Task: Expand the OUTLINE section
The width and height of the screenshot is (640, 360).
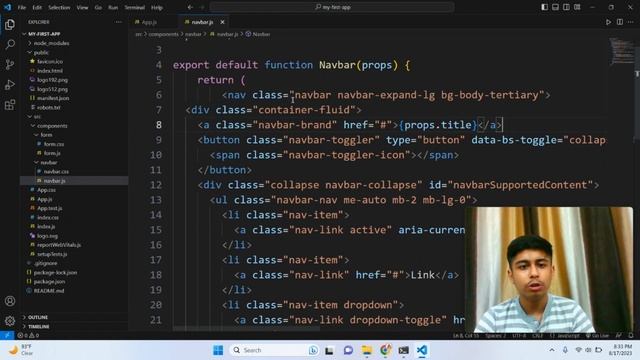Action: click(74, 317)
